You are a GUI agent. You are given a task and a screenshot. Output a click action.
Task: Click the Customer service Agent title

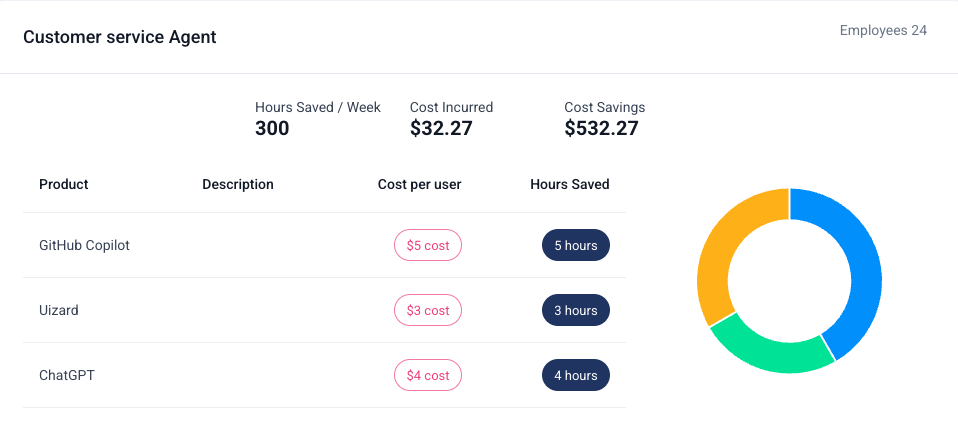[x=120, y=37]
